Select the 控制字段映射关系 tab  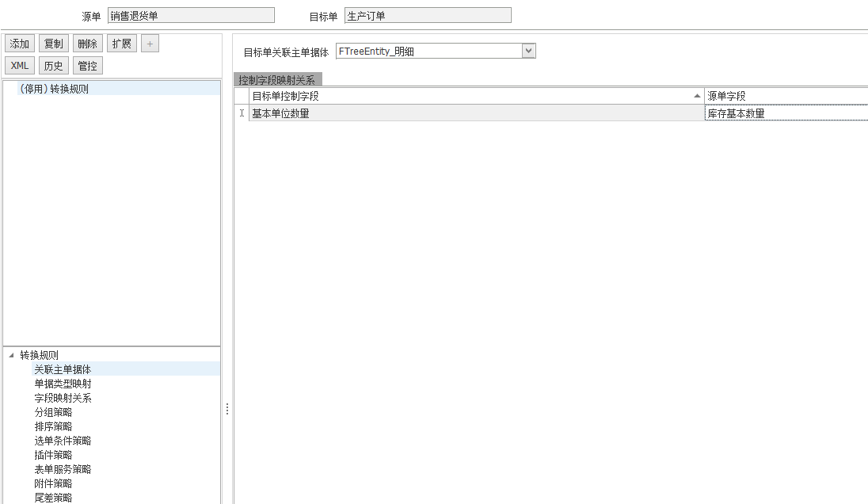tap(277, 80)
